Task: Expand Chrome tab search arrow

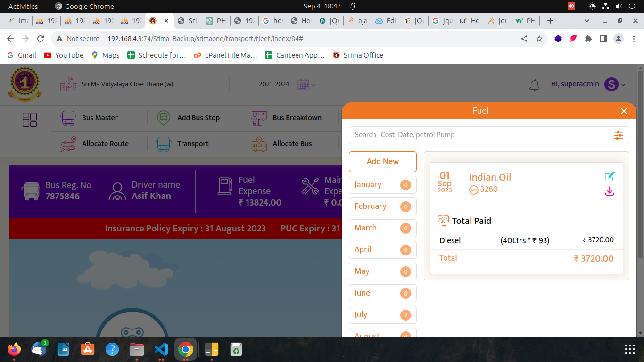Action: click(587, 21)
